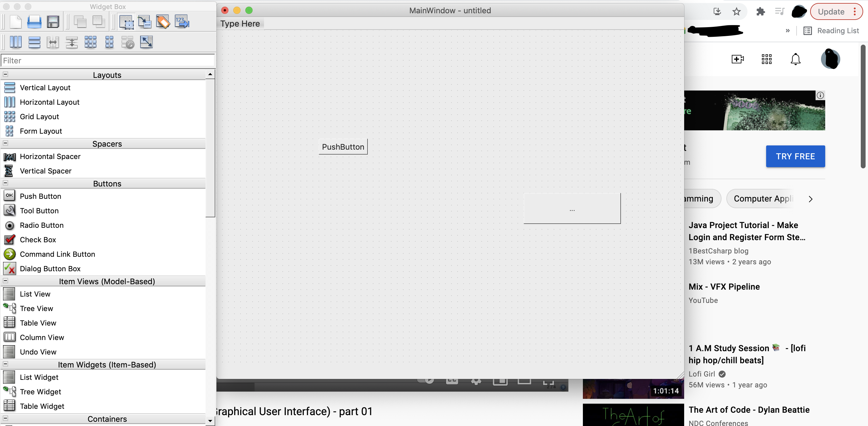This screenshot has width=868, height=426.
Task: Enable the Command Link Button widget
Action: point(58,254)
